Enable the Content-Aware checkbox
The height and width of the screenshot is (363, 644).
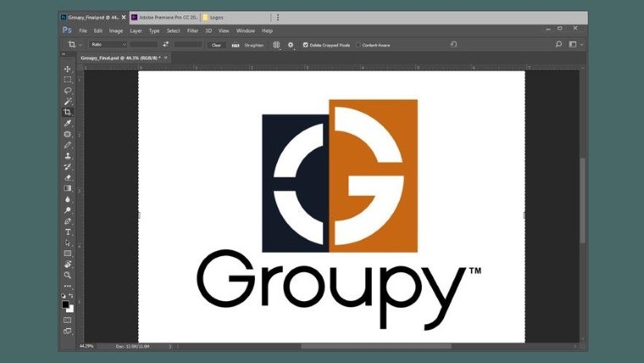click(x=358, y=45)
